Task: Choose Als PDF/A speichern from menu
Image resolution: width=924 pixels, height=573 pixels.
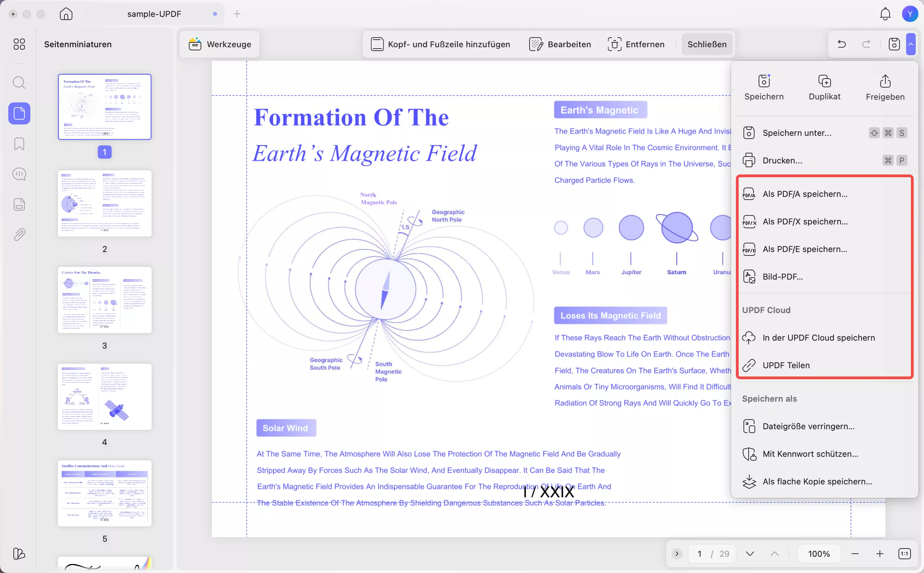Action: coord(805,194)
